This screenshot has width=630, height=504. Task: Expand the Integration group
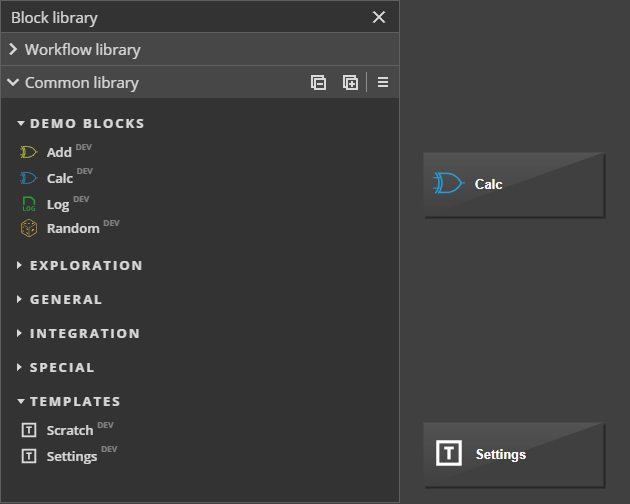(21, 334)
